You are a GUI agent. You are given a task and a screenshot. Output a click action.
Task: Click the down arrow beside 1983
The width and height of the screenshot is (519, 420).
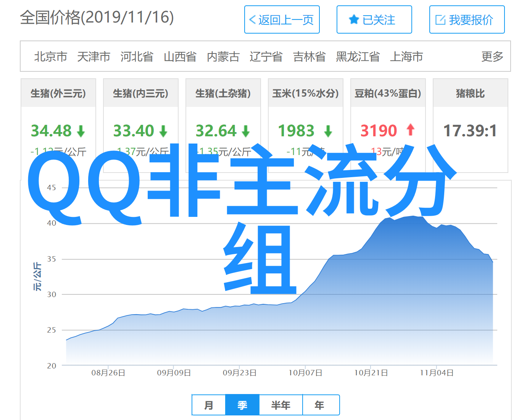(328, 131)
